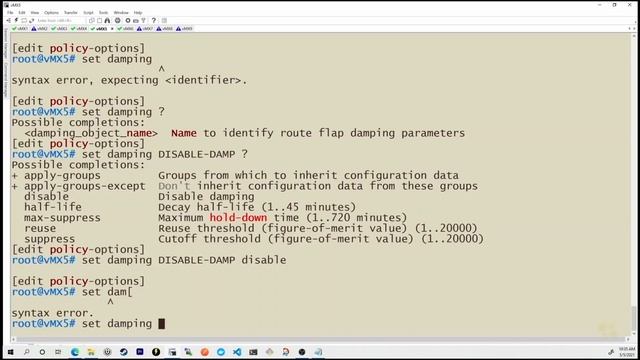Click the red 'hold-down' text
Viewport: 640px width, 360px height.
coord(238,218)
